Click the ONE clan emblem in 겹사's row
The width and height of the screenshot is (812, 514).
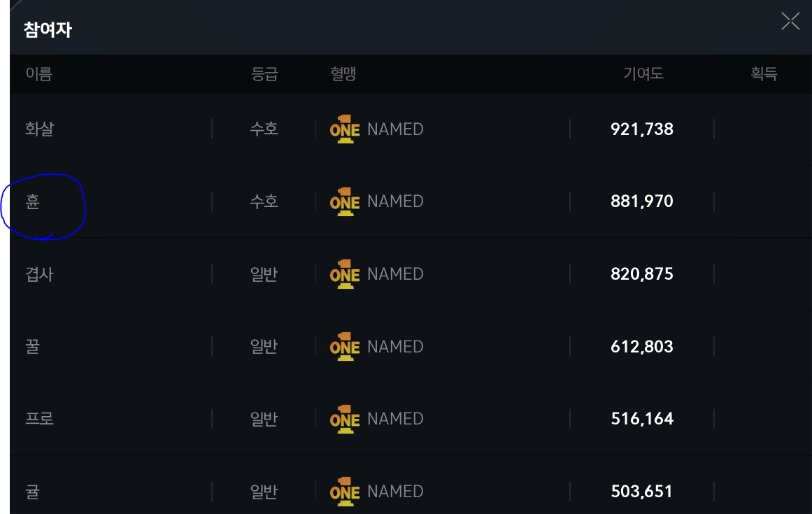[x=345, y=274]
